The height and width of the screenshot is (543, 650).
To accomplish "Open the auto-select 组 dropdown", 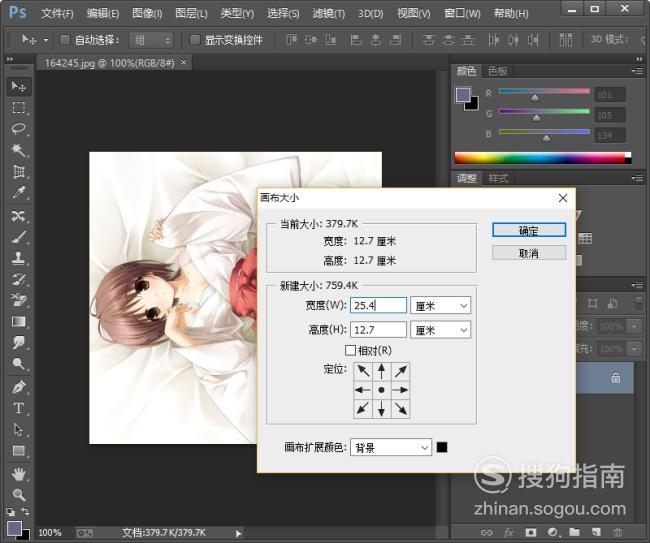I will [x=151, y=40].
